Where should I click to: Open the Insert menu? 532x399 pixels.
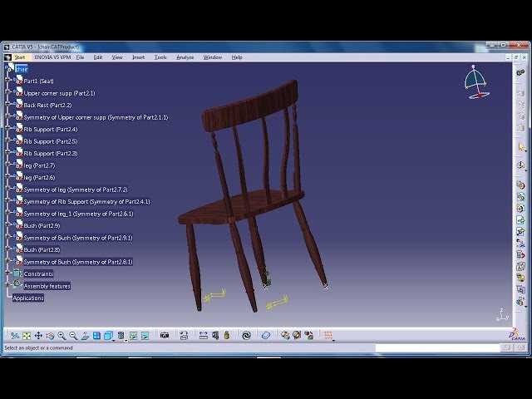(x=139, y=57)
